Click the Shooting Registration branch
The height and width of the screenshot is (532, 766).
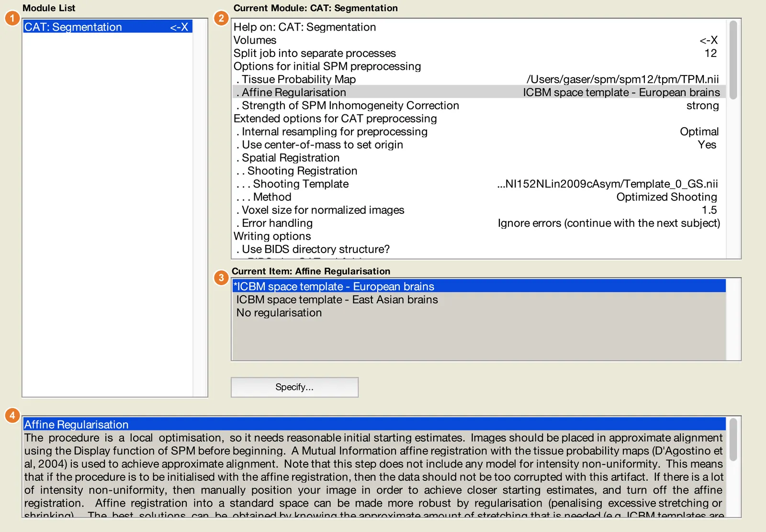pos(479,171)
